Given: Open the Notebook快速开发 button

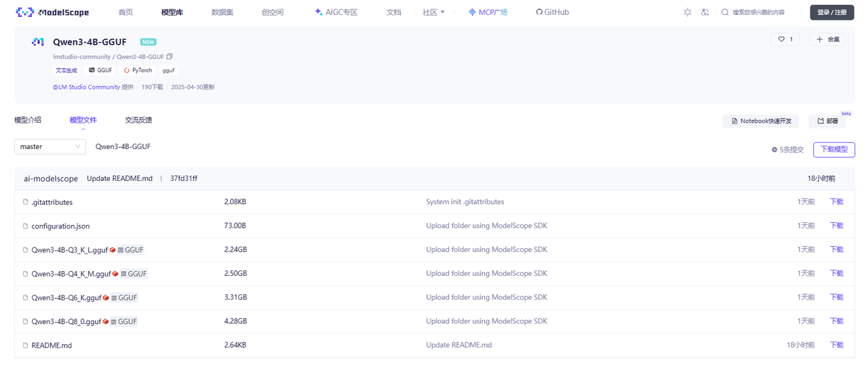Looking at the screenshot, I should [x=760, y=121].
